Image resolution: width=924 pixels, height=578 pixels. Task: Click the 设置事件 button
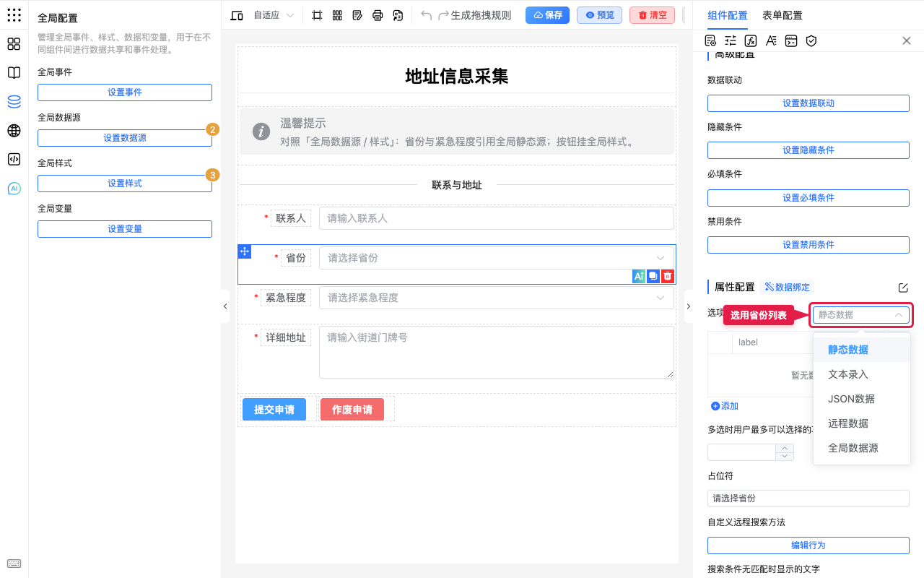(x=125, y=92)
